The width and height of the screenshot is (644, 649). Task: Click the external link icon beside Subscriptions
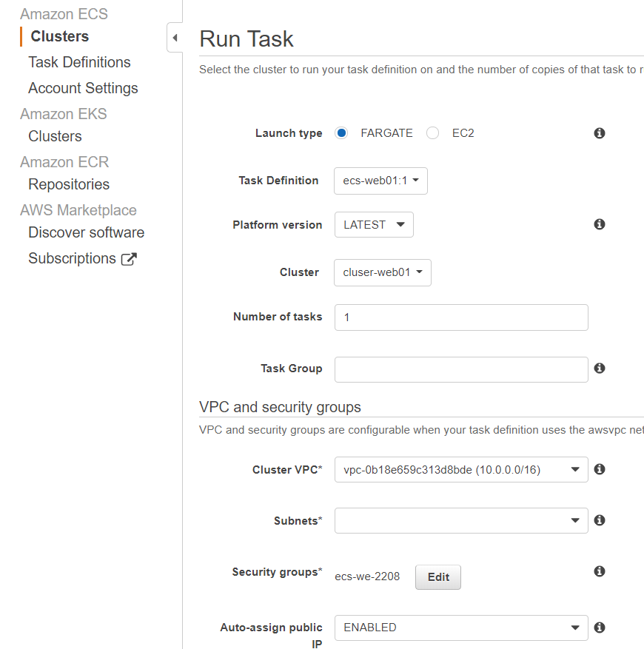[x=129, y=259]
